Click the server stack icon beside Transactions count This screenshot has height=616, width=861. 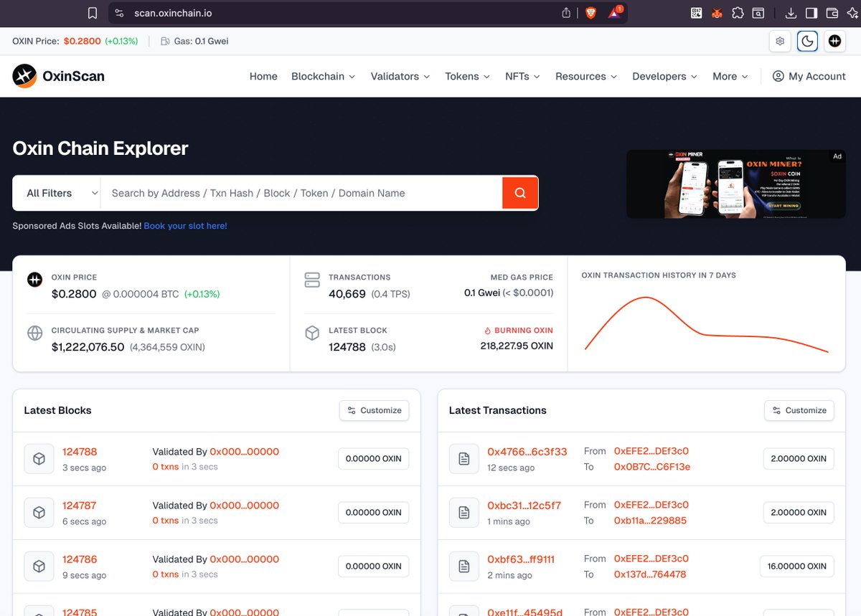(x=312, y=280)
